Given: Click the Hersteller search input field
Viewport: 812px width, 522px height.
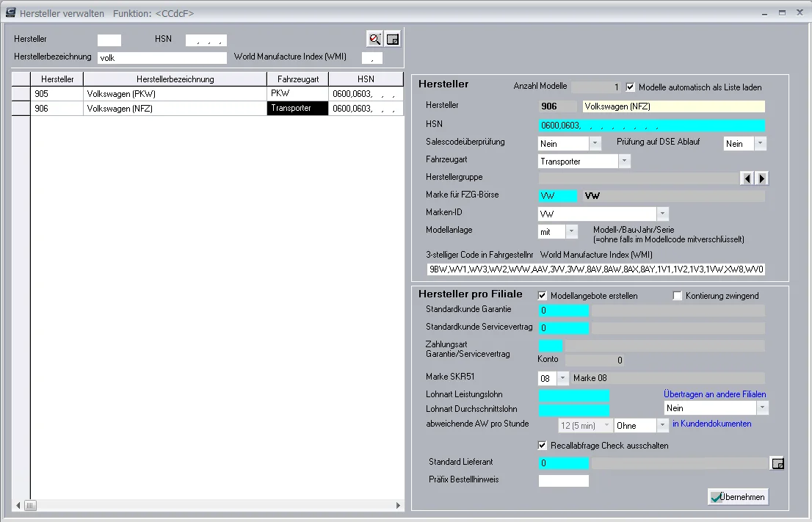Looking at the screenshot, I should click(109, 40).
